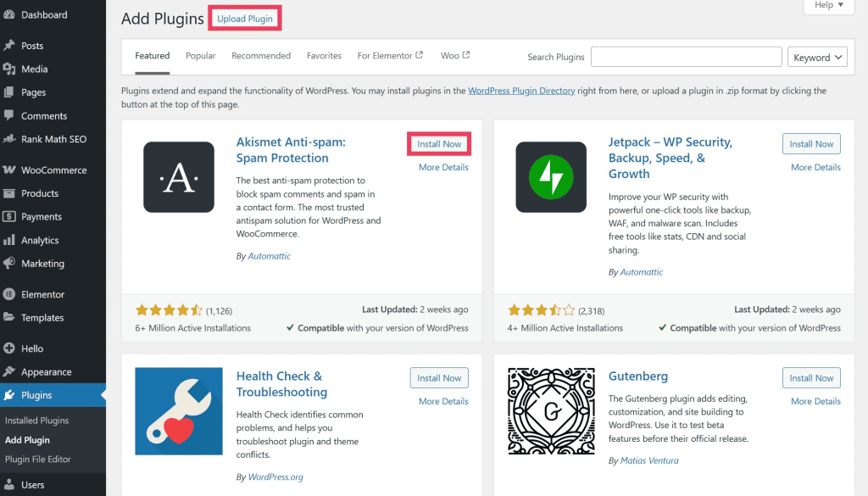Click external link icon beside For Elementor

[419, 55]
